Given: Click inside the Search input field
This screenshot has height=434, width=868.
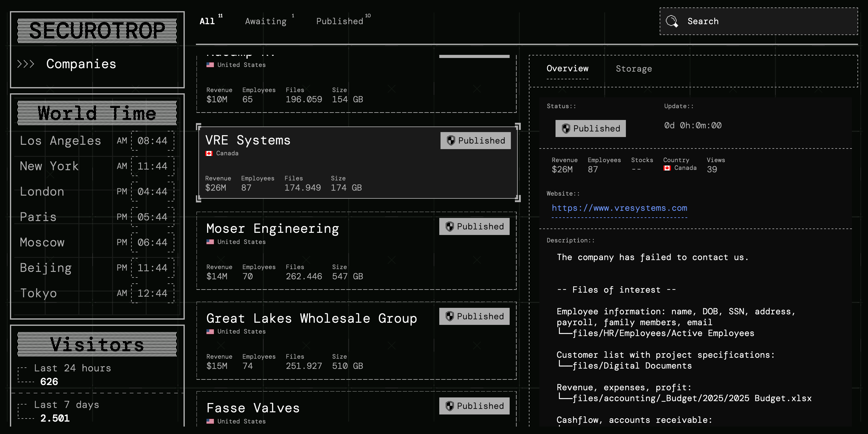Looking at the screenshot, I should pyautogui.click(x=741, y=21).
